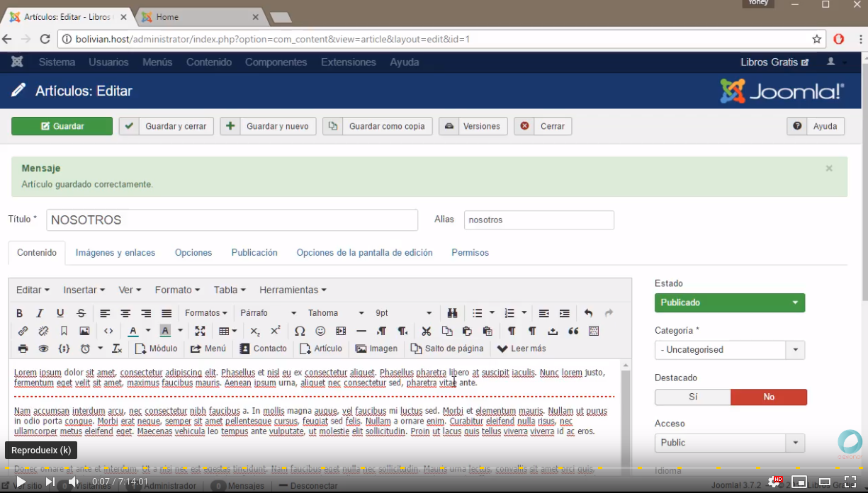The image size is (868, 493).
Task: Open the Contenido top menu
Action: pyautogui.click(x=209, y=62)
